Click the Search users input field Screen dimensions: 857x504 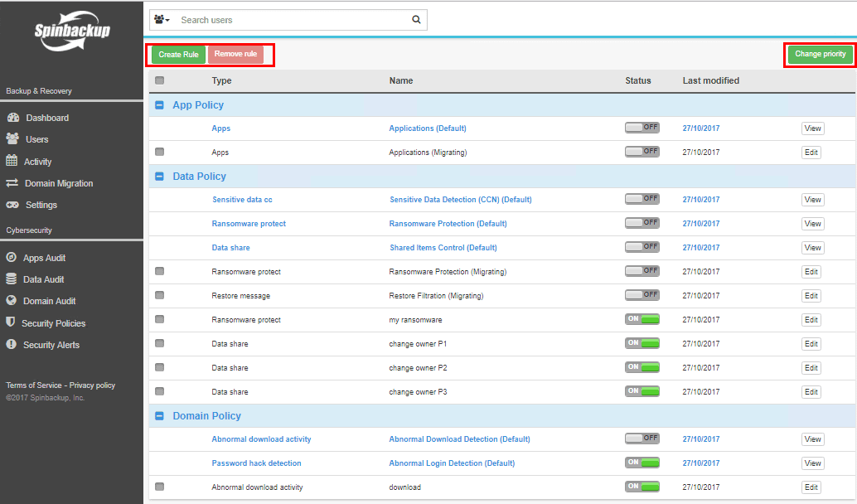[293, 20]
